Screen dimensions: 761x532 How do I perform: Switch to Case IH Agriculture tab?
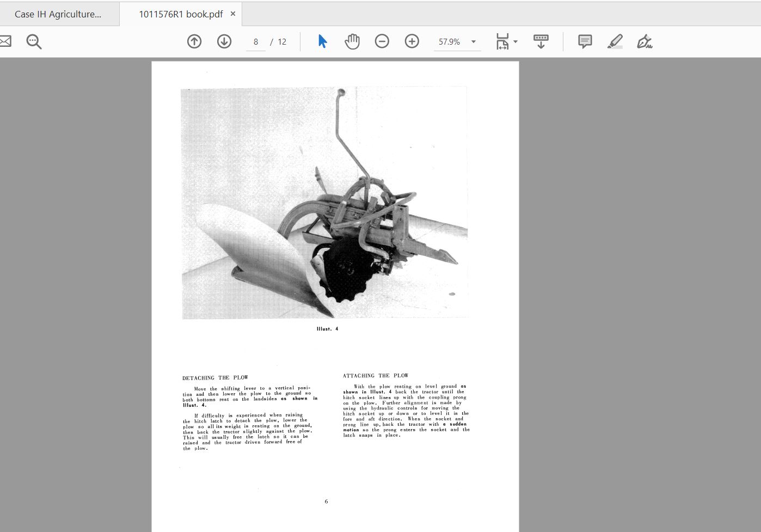pyautogui.click(x=58, y=14)
